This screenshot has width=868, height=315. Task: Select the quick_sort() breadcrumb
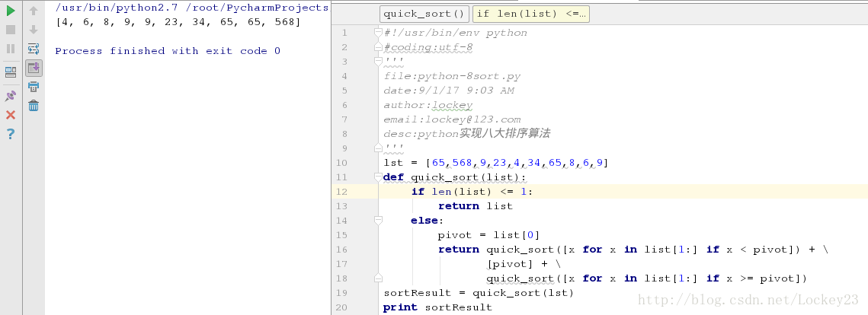[424, 14]
